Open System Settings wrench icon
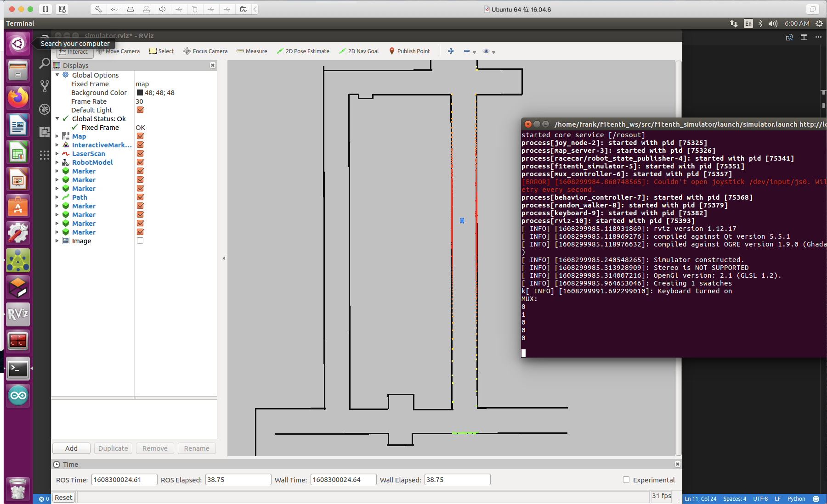The image size is (827, 504). click(x=18, y=233)
